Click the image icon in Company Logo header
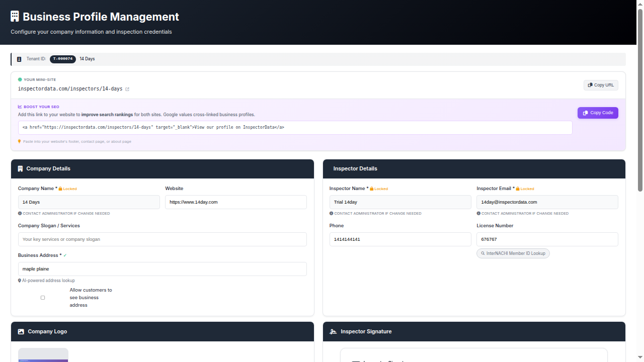644x362 pixels. coord(21,331)
